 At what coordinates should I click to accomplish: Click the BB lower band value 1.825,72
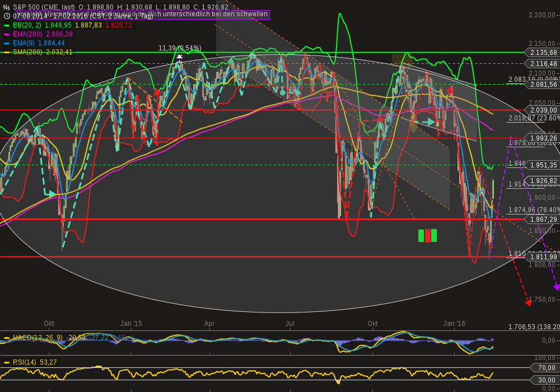coord(119,25)
